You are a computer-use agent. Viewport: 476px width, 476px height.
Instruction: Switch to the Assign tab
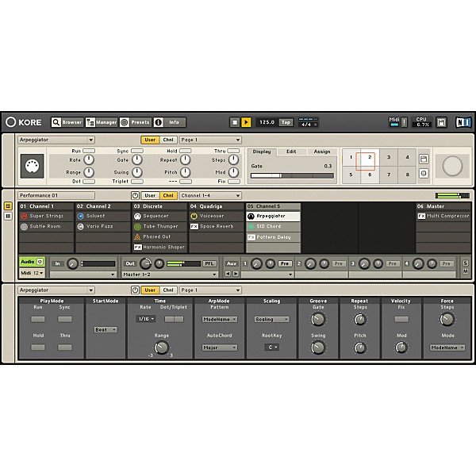322,152
